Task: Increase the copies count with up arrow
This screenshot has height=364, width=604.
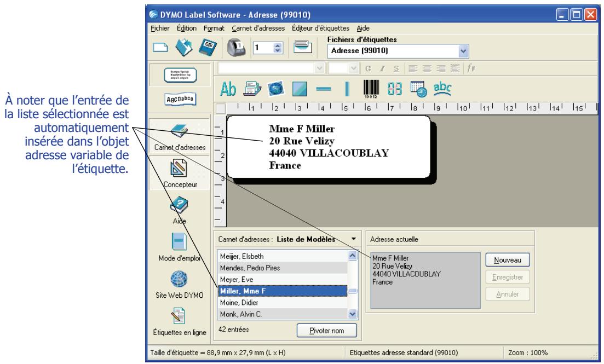Action: point(278,45)
